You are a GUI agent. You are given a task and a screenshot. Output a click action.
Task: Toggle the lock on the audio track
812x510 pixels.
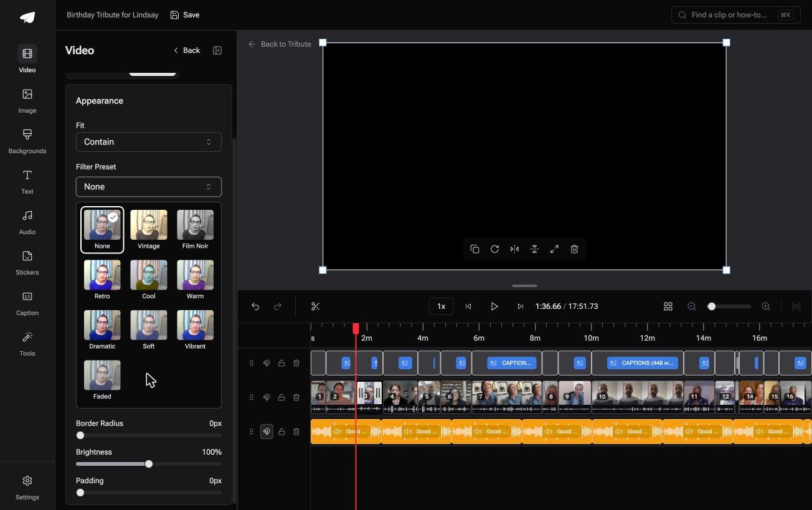click(x=281, y=432)
